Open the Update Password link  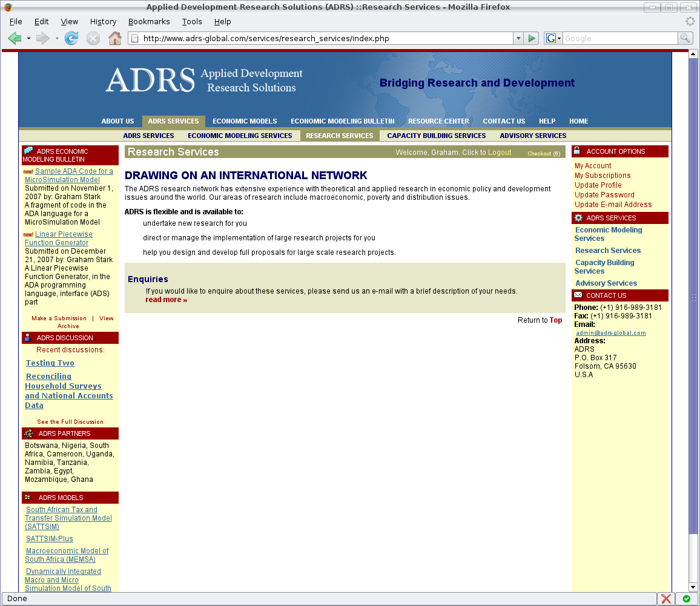[604, 195]
